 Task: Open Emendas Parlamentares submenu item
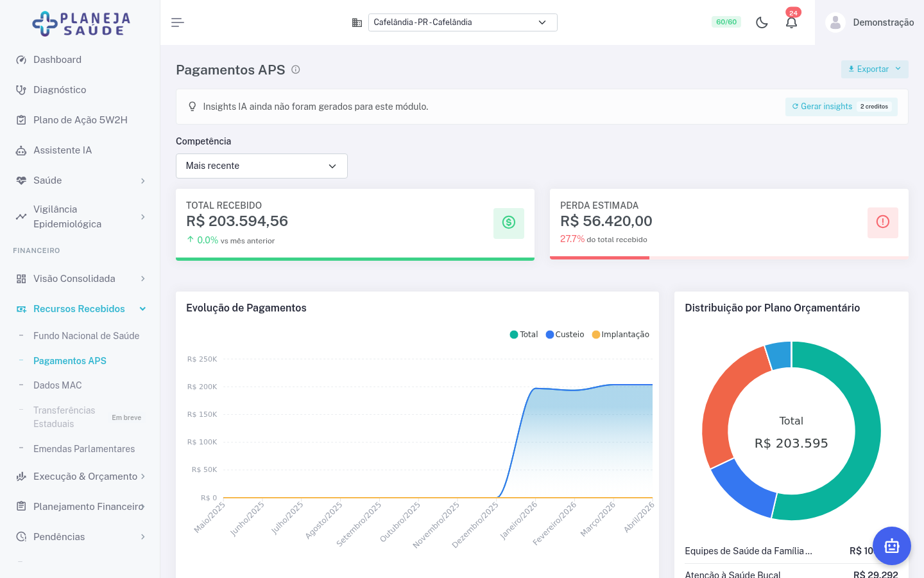[x=84, y=449]
